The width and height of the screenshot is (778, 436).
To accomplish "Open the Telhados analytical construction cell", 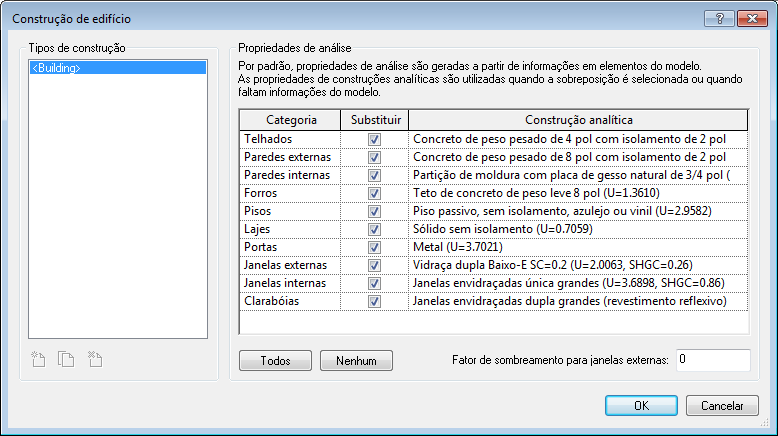I will 578,141.
